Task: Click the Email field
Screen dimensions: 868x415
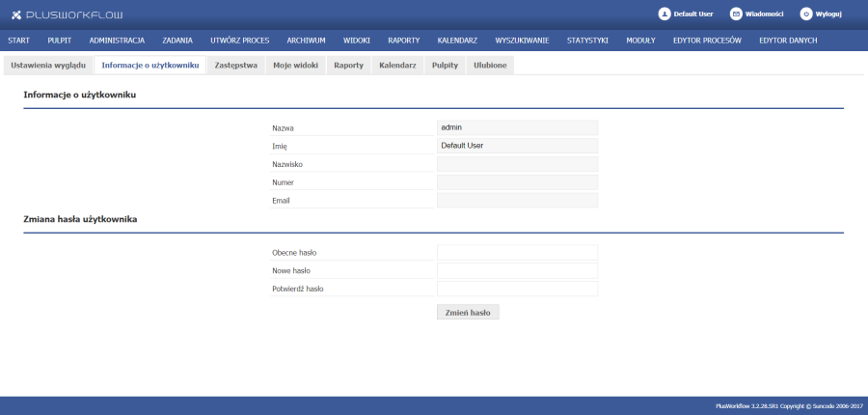Action: click(x=517, y=201)
